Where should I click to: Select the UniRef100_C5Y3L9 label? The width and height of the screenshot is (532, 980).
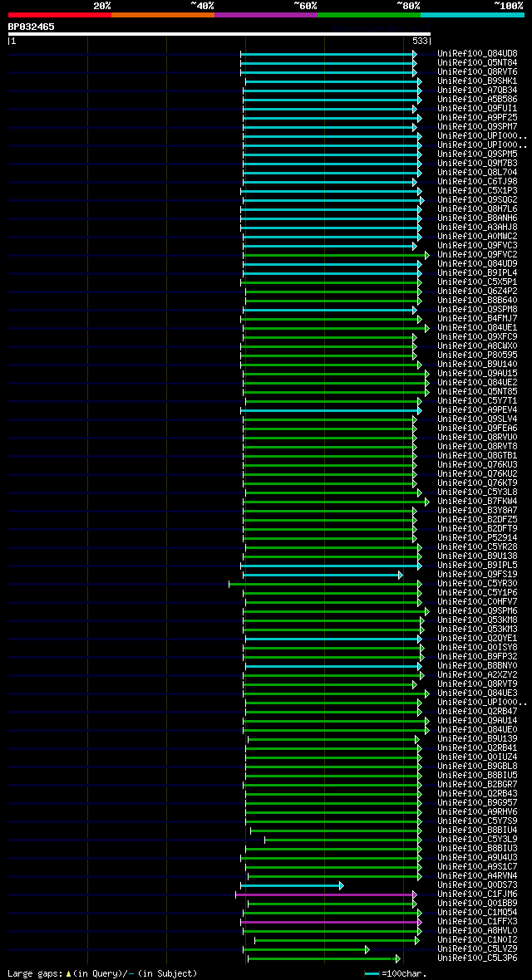pos(477,839)
